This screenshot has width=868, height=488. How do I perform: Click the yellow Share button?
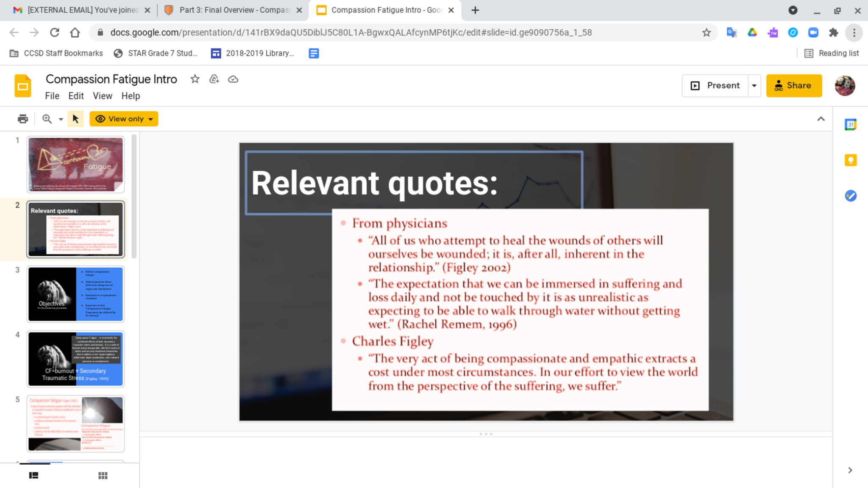click(794, 86)
